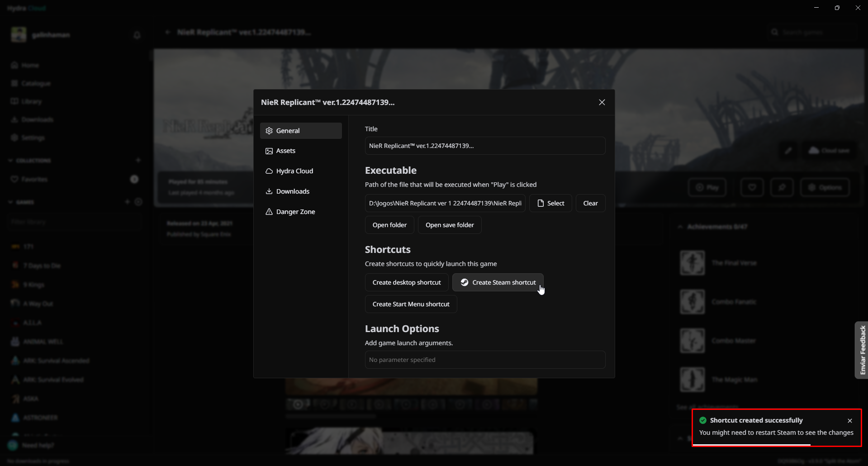Image resolution: width=868 pixels, height=466 pixels.
Task: Open the Library section
Action: point(31,101)
